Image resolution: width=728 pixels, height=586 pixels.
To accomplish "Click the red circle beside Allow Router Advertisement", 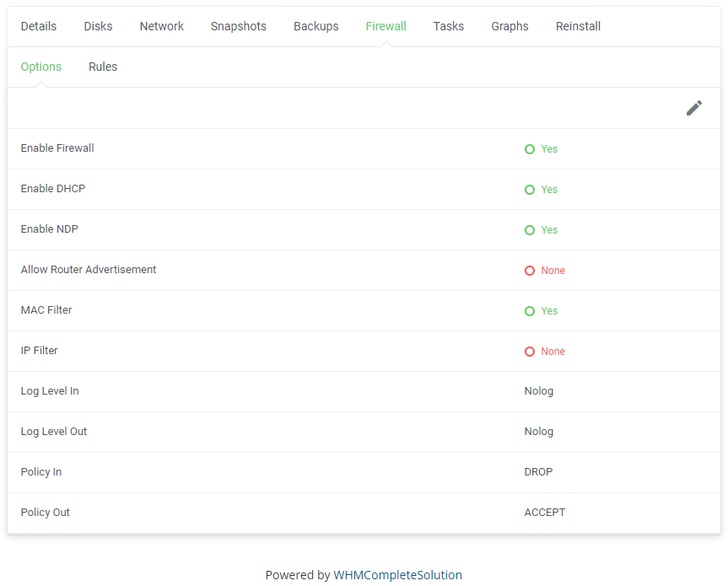I will [x=530, y=270].
